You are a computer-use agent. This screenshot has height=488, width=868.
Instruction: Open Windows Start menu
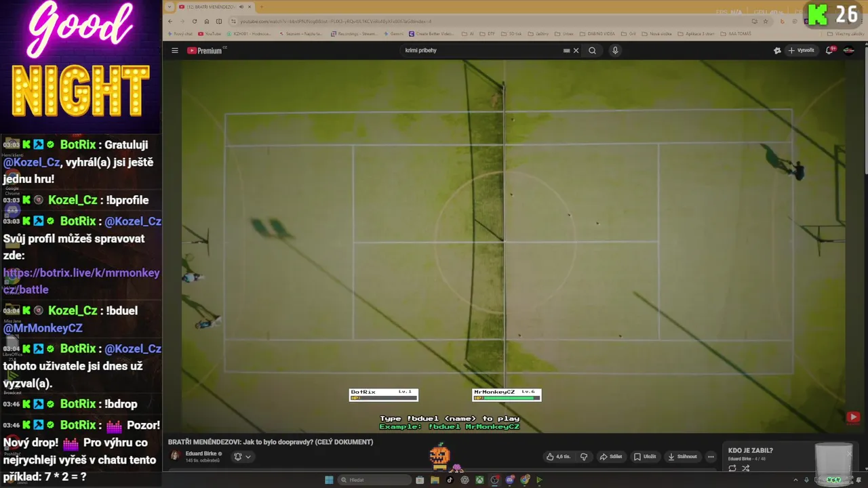(x=329, y=480)
